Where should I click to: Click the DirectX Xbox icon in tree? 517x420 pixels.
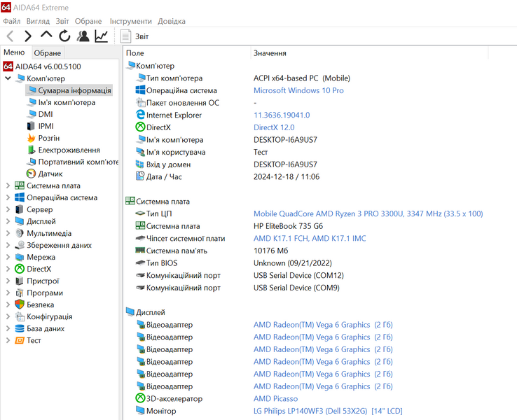(20, 269)
